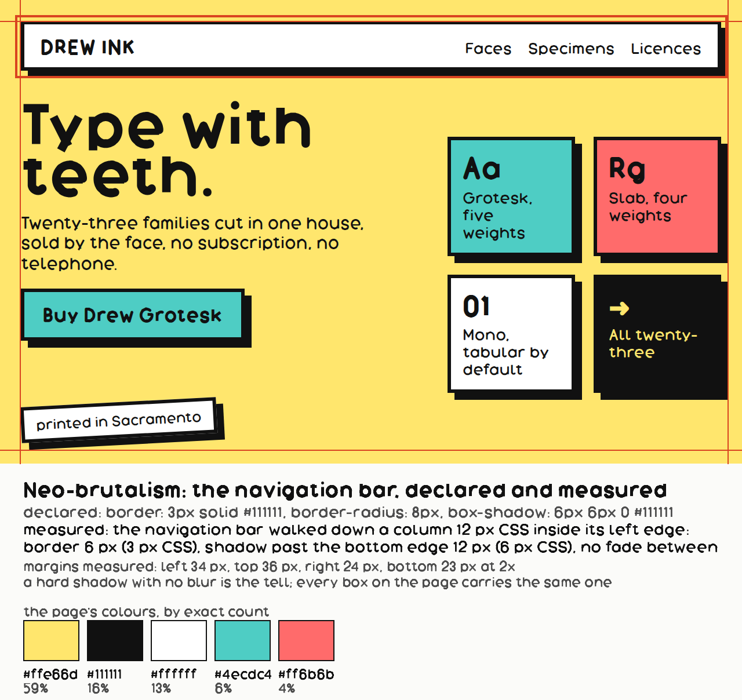Click the #ffffff hex label
This screenshot has width=742, height=700.
[173, 675]
